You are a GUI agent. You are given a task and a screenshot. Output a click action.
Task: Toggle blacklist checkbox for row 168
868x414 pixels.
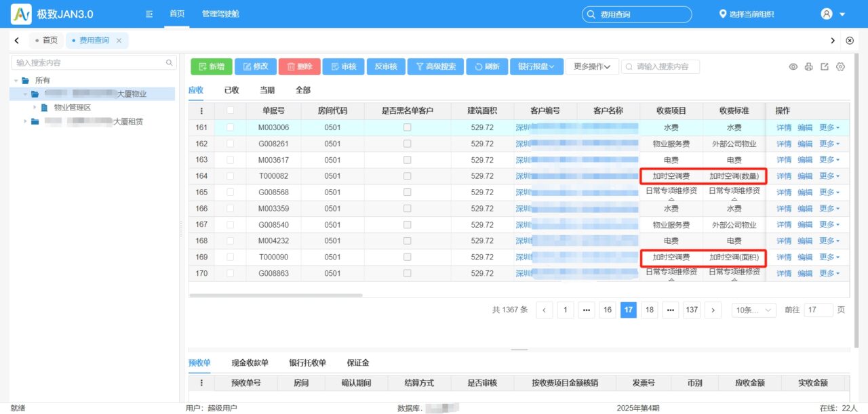pos(408,241)
